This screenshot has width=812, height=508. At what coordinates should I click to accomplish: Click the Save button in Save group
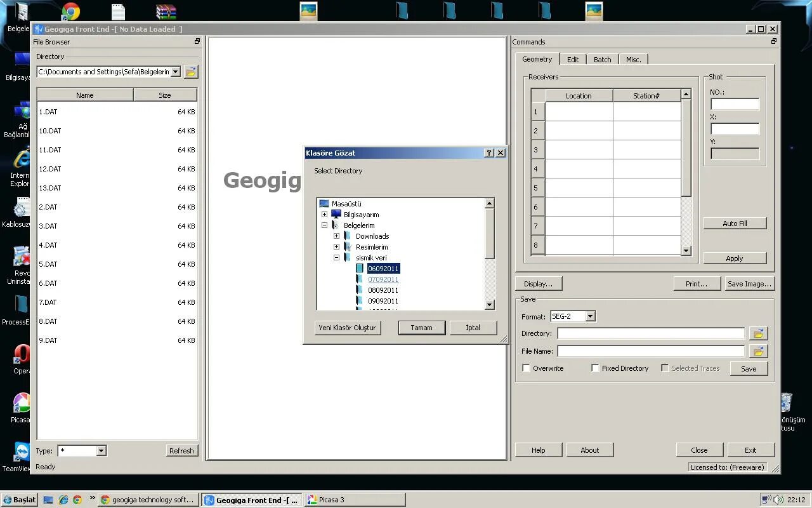749,369
